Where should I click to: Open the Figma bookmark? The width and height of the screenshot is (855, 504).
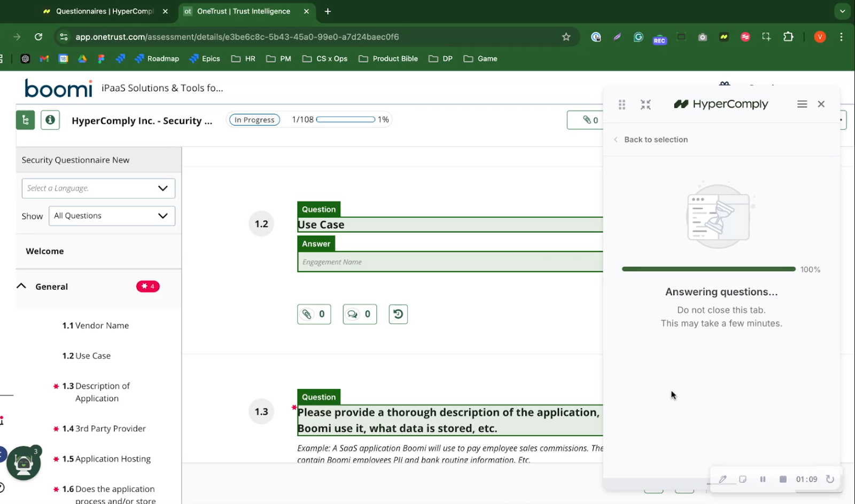coord(101,59)
